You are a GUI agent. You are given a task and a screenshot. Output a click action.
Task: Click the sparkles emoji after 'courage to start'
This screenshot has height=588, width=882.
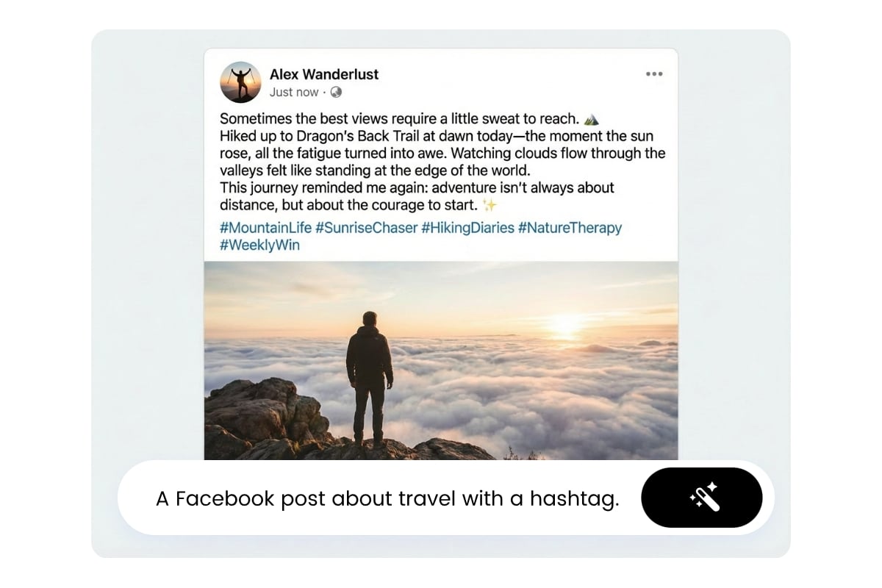tap(489, 205)
